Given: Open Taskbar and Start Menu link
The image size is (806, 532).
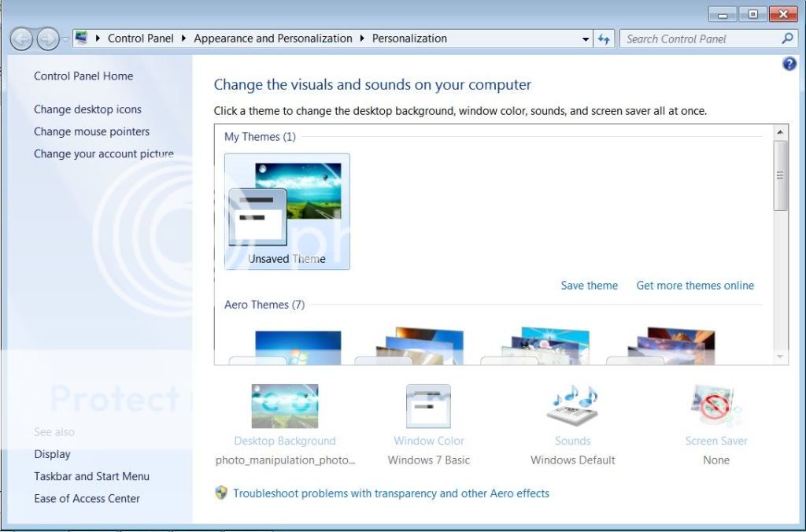Looking at the screenshot, I should click(x=91, y=476).
